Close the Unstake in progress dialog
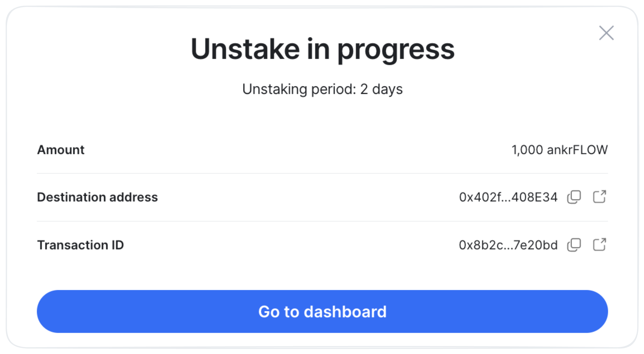The width and height of the screenshot is (644, 354). point(607,33)
